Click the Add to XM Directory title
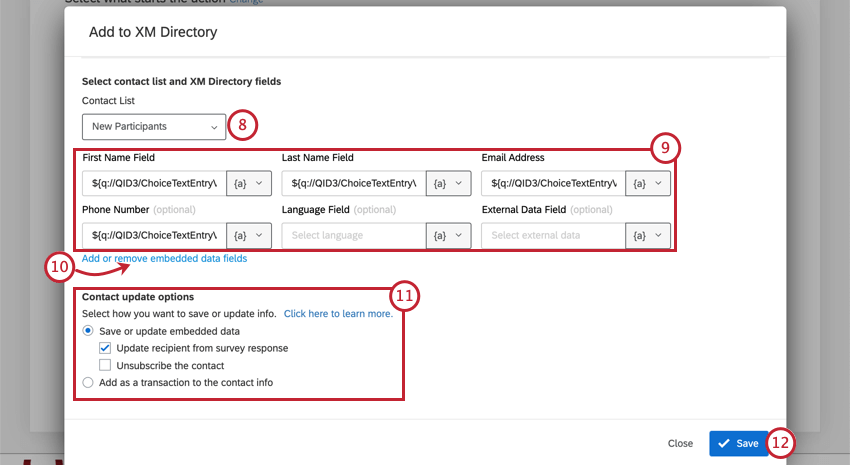850x465 pixels. point(153,32)
